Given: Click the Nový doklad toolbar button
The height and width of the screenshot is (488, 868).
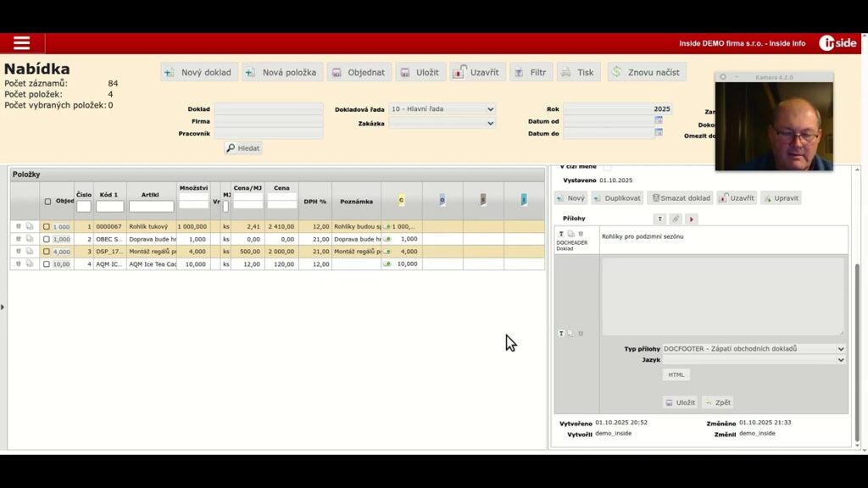Looking at the screenshot, I should 199,72.
